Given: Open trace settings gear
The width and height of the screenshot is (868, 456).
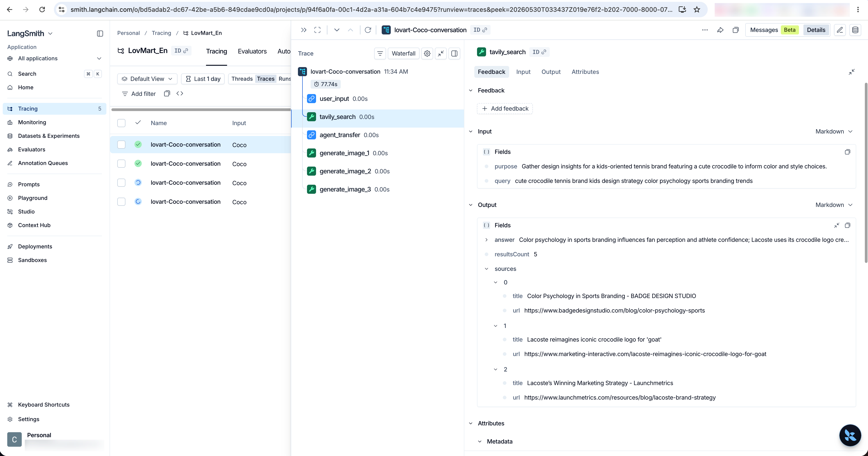Looking at the screenshot, I should [427, 53].
